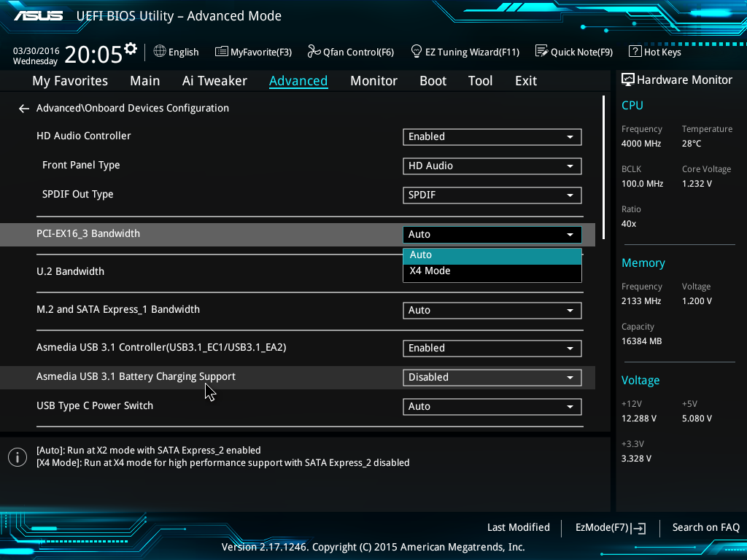The image size is (747, 560).
Task: Click the info icon in the help area
Action: click(x=17, y=457)
